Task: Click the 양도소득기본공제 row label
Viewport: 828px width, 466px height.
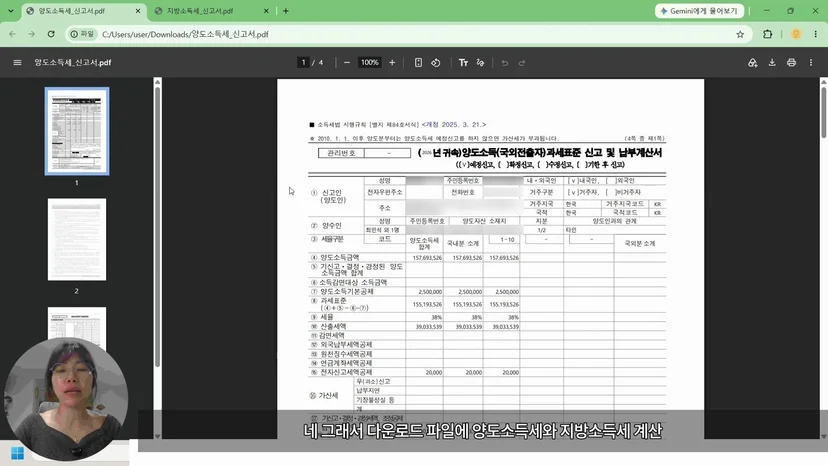Action: [346, 291]
